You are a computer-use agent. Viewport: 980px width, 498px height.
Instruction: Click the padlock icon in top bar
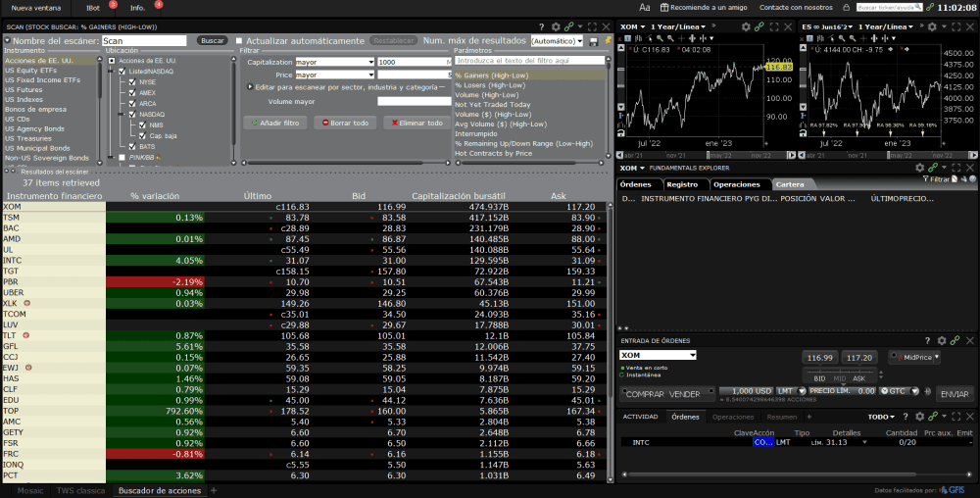(847, 8)
